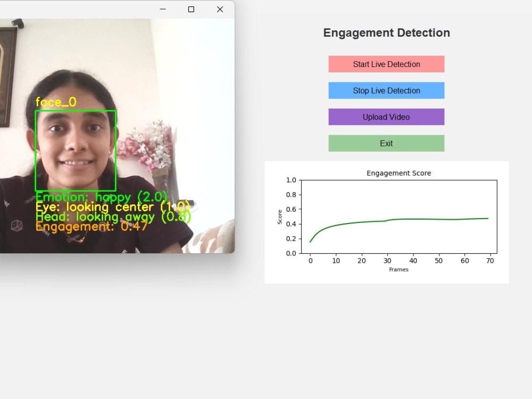Click the Frames axis label on chart
This screenshot has width=532, height=399.
click(x=398, y=269)
